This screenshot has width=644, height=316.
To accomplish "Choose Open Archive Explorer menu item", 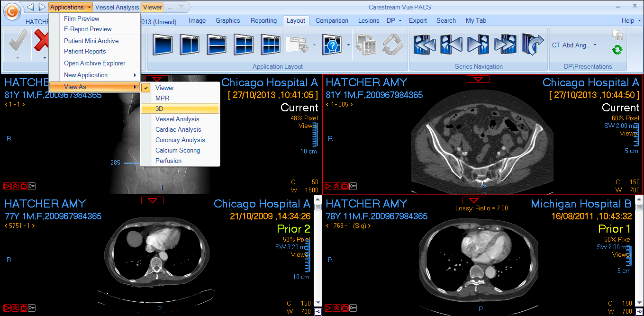I will coord(95,63).
